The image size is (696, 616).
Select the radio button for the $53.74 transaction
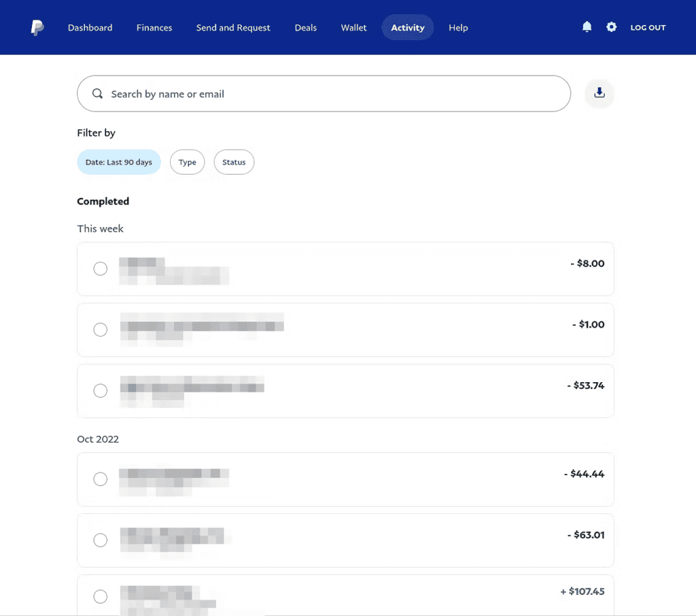tap(100, 391)
